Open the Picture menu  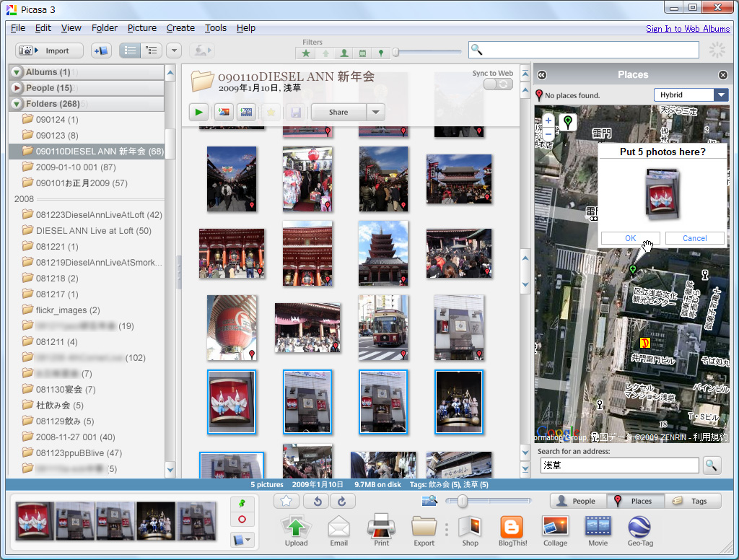142,28
